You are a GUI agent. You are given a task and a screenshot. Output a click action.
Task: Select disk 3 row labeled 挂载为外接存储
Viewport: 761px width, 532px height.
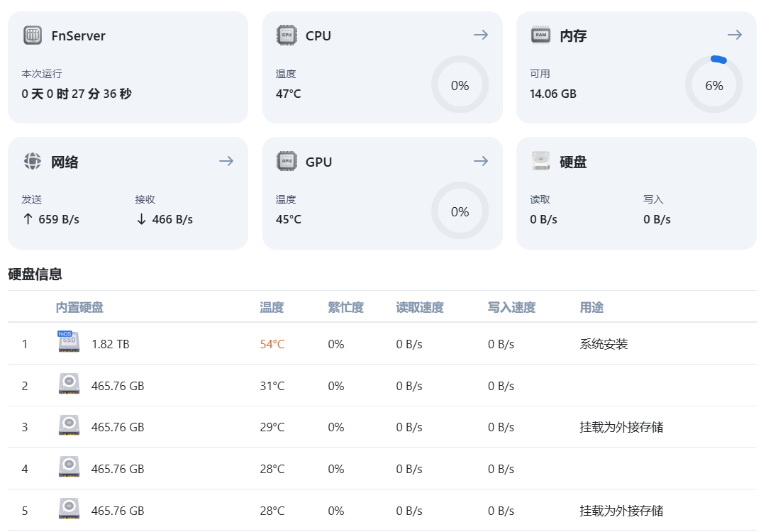coord(621,427)
